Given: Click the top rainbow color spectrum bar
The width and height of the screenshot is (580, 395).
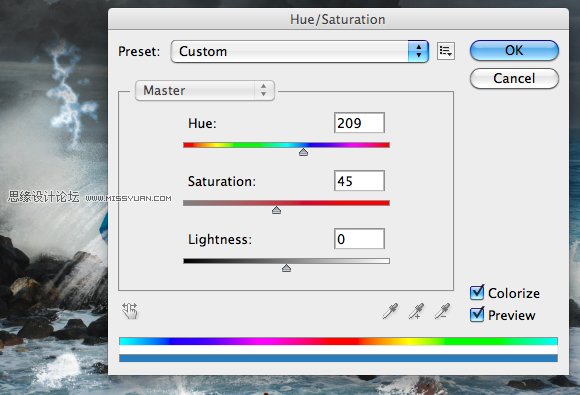Looking at the screenshot, I should tap(338, 341).
